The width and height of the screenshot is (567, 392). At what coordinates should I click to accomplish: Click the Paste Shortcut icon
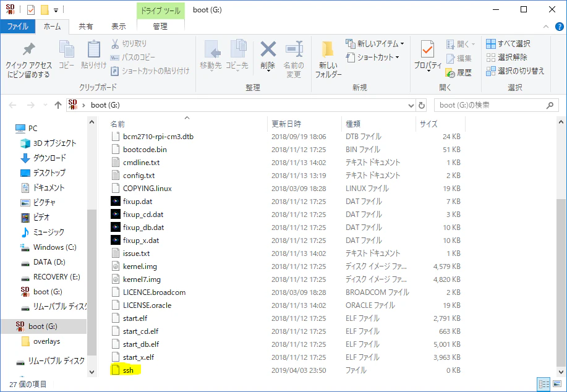tap(114, 71)
